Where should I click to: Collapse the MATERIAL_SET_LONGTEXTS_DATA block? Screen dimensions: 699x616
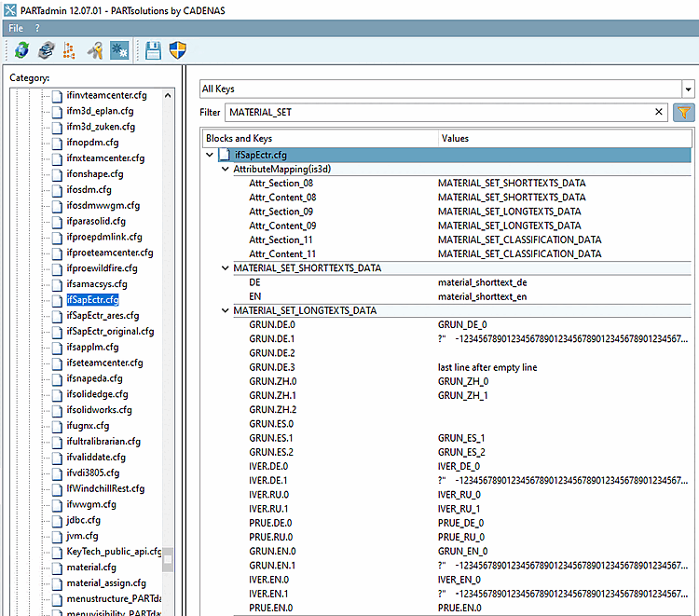tap(225, 310)
